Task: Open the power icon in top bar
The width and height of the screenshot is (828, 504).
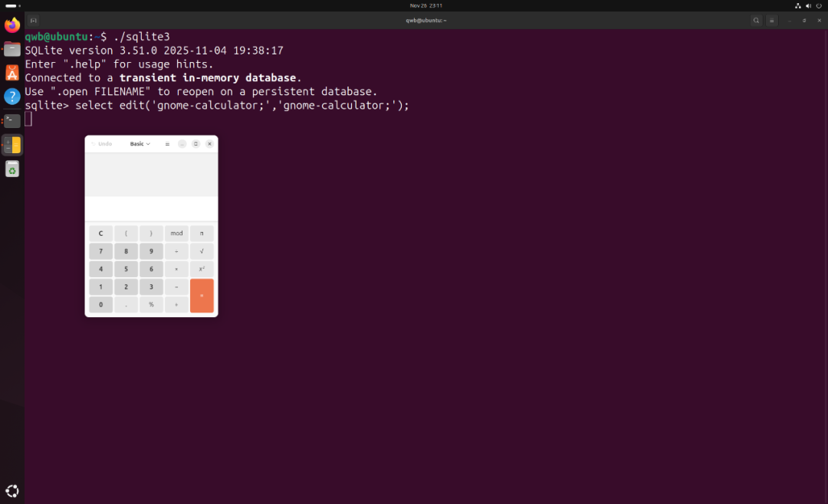Action: (x=819, y=6)
